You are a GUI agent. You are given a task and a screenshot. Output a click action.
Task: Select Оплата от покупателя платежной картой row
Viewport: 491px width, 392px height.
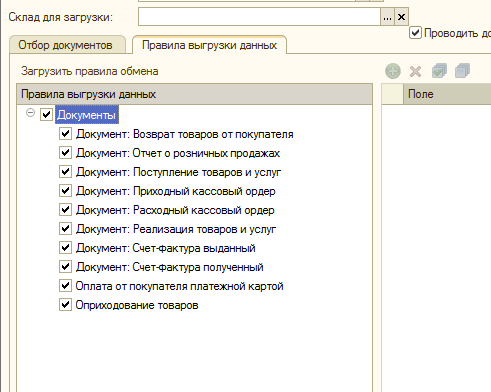179,286
